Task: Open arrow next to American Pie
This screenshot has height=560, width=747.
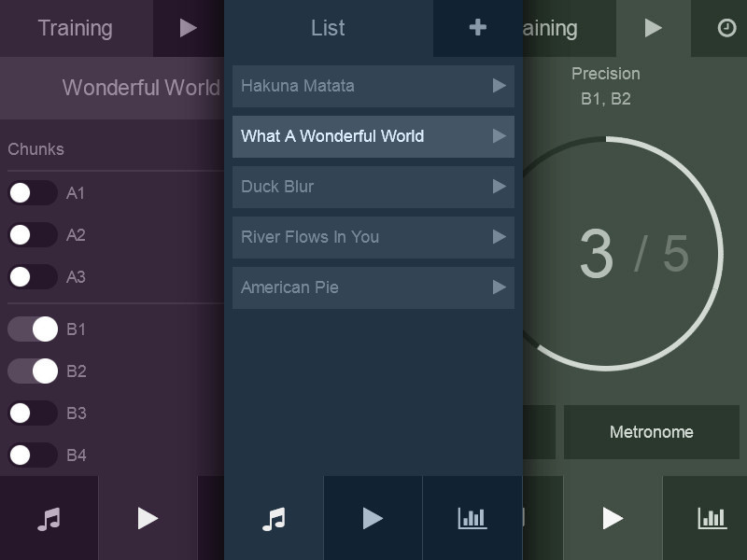Action: pos(499,287)
